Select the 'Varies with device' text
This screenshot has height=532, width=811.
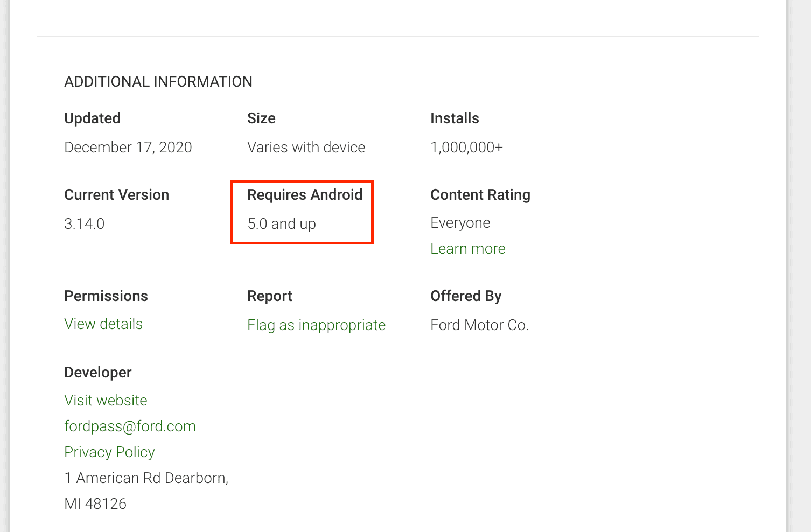coord(306,148)
